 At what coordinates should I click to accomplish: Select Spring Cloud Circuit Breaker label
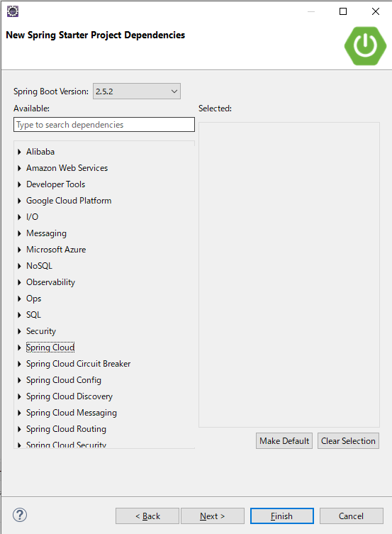coord(78,364)
